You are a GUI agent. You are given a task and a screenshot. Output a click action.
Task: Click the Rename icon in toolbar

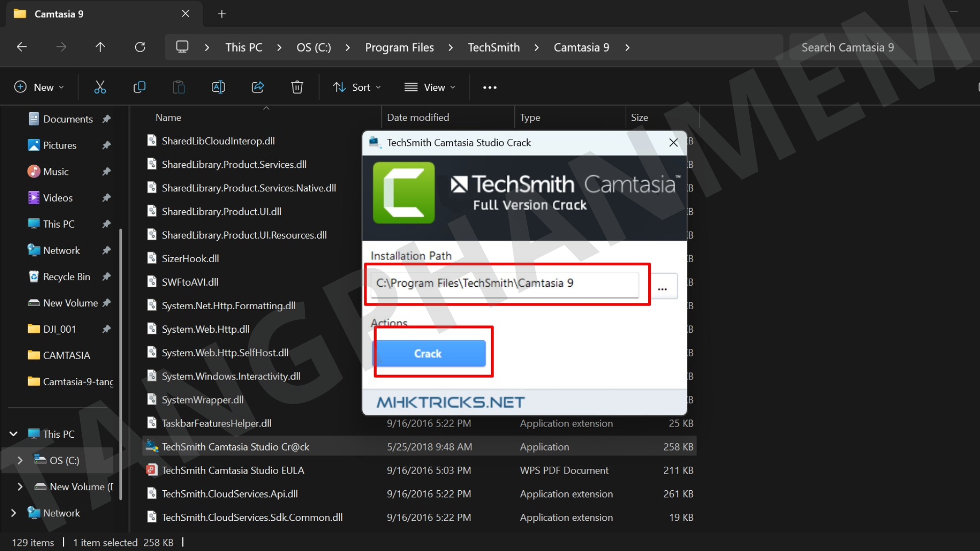tap(218, 87)
